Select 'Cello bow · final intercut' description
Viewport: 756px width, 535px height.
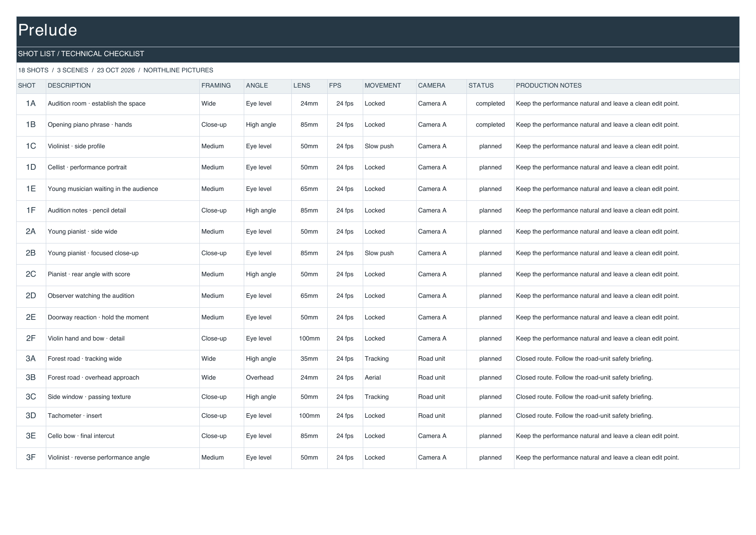point(81,436)
